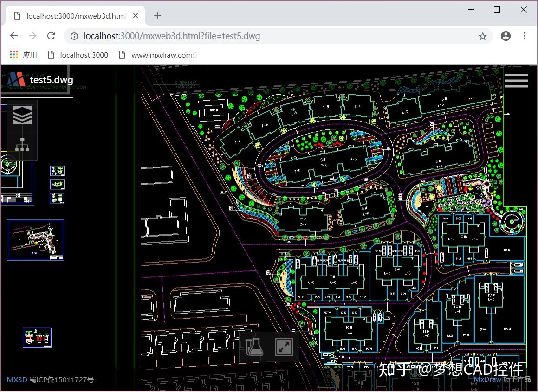Toggle fullscreen with the expand arrows icon
Screen dimensions: 538x392
point(284,347)
